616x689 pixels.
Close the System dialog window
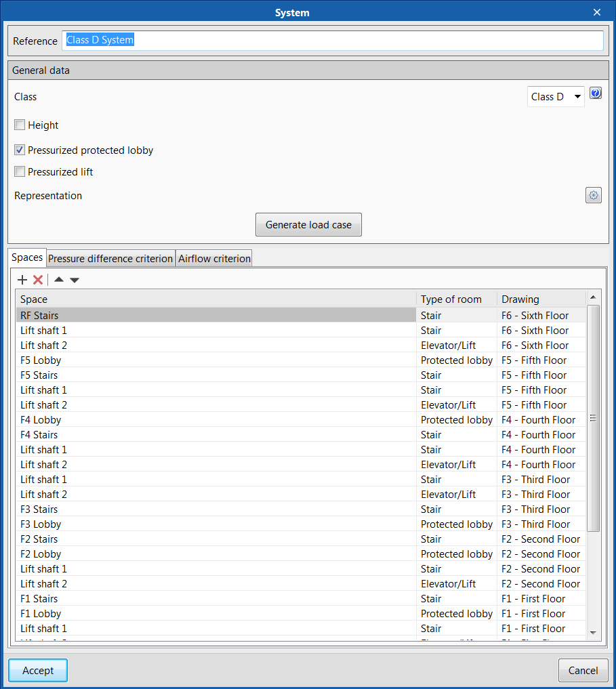point(597,12)
